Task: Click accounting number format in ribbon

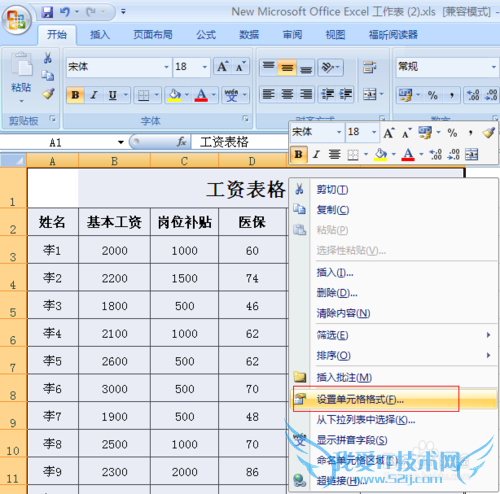Action: pos(405,95)
